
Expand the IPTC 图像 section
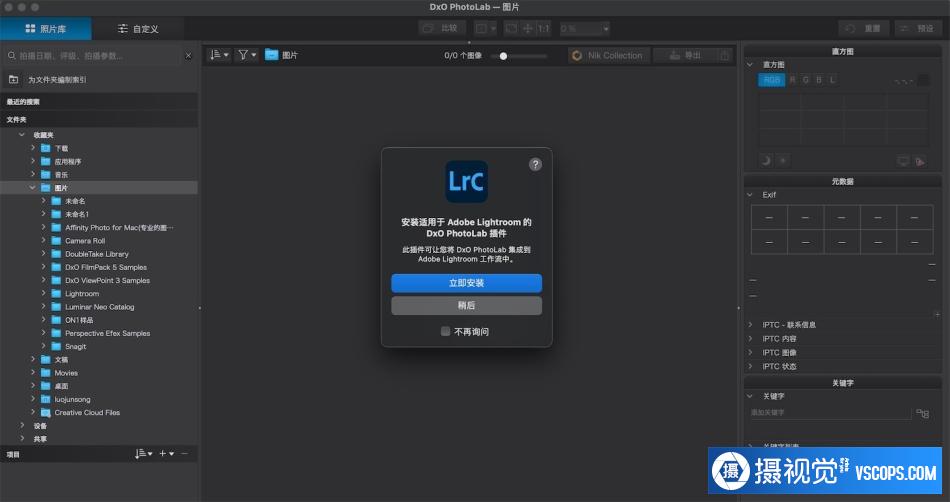[750, 352]
